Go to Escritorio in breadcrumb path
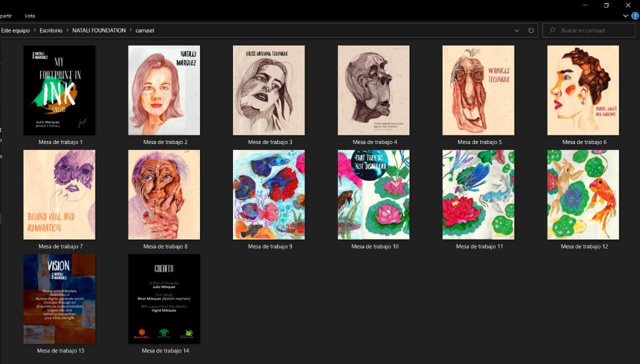 (x=51, y=30)
